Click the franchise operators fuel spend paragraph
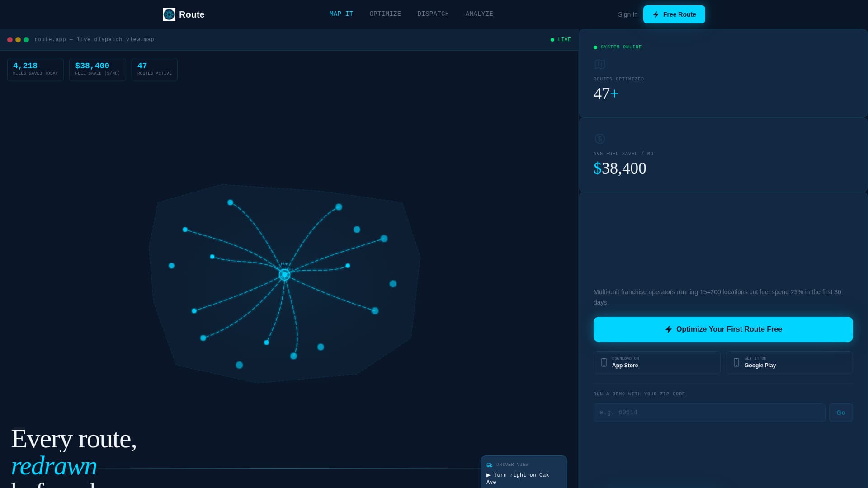Screen dimensions: 868x488 tap(717, 297)
